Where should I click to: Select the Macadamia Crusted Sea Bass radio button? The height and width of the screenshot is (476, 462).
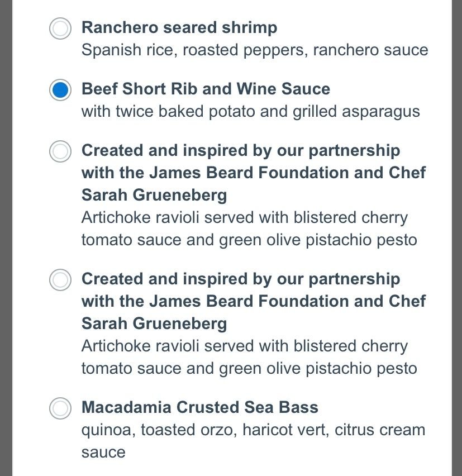click(x=60, y=408)
